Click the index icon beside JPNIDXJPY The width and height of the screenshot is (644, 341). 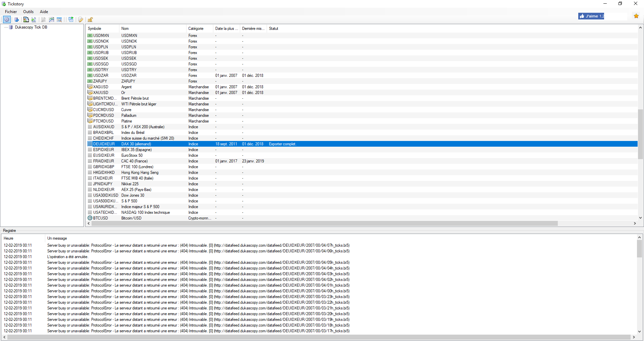pyautogui.click(x=90, y=184)
